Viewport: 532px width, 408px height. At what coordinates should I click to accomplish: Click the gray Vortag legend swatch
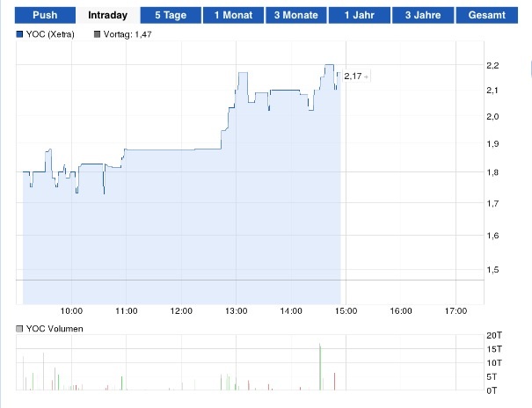click(97, 34)
